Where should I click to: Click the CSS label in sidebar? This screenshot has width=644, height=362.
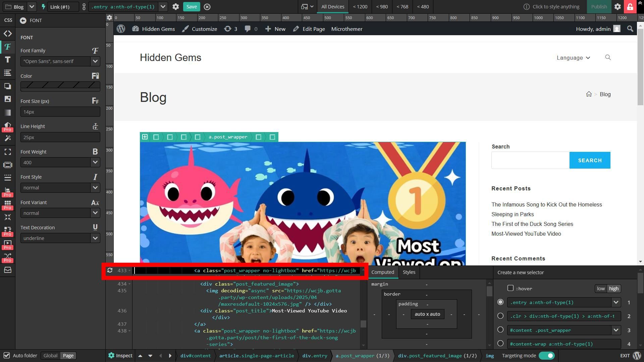[8, 20]
